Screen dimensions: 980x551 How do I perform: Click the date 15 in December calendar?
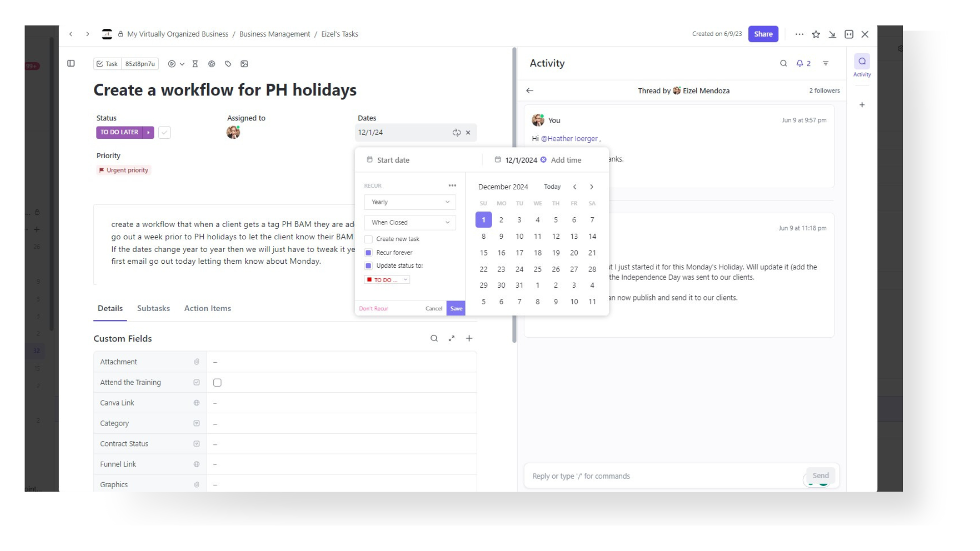483,253
